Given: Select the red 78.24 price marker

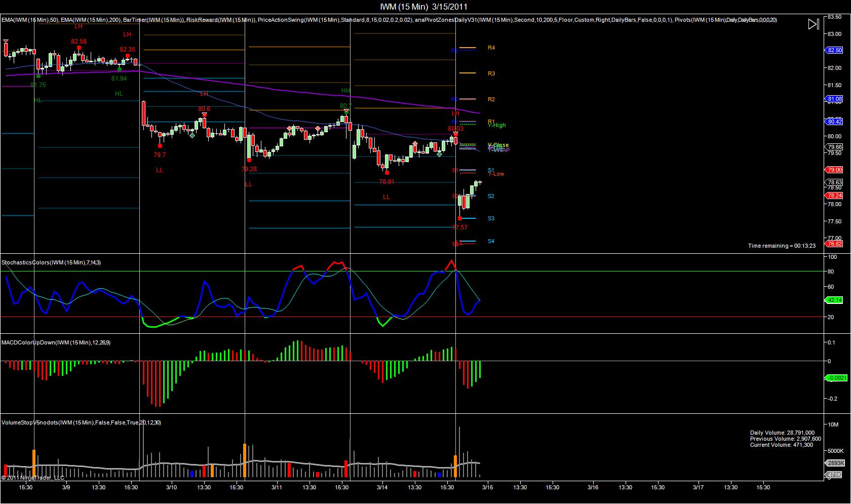Looking at the screenshot, I should 834,196.
